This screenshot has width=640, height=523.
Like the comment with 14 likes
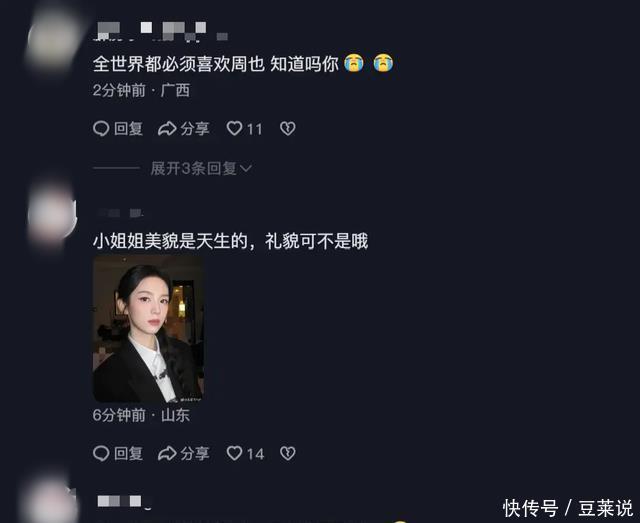[234, 453]
